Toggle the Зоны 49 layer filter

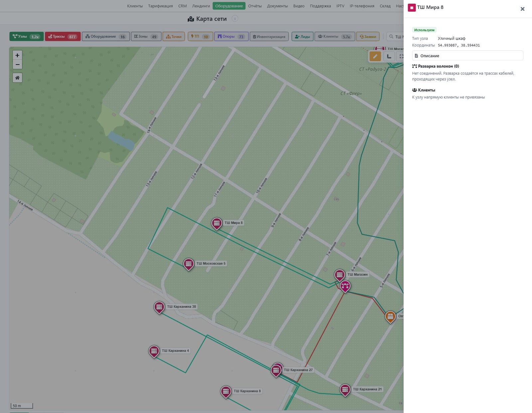point(146,37)
